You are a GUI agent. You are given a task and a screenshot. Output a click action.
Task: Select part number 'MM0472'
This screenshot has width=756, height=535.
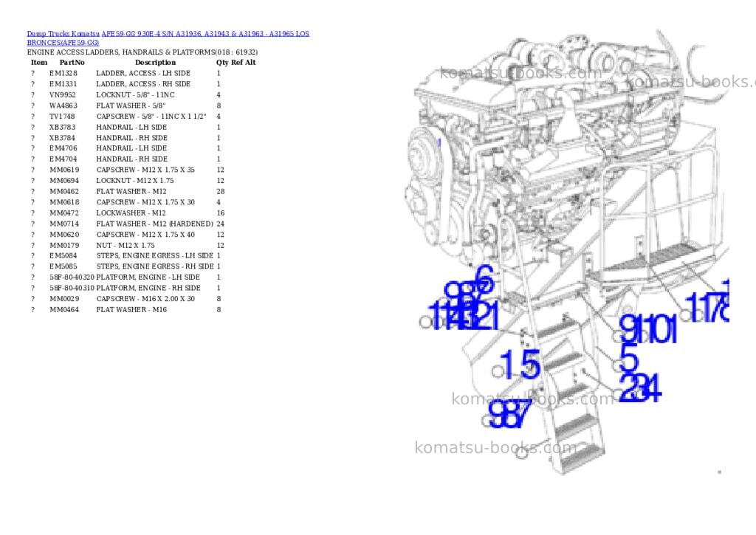click(64, 213)
